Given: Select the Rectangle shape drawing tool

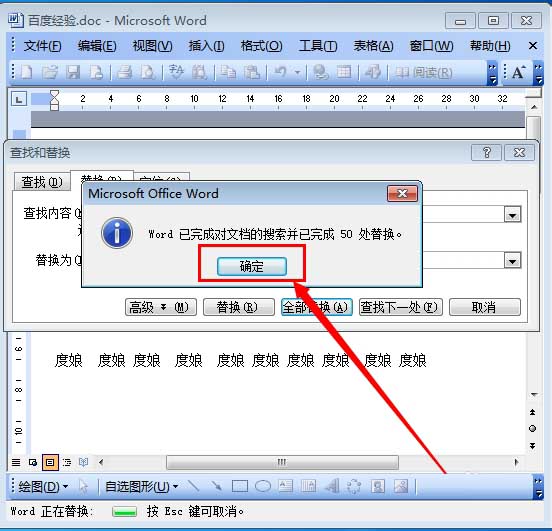Looking at the screenshot, I should click(240, 487).
